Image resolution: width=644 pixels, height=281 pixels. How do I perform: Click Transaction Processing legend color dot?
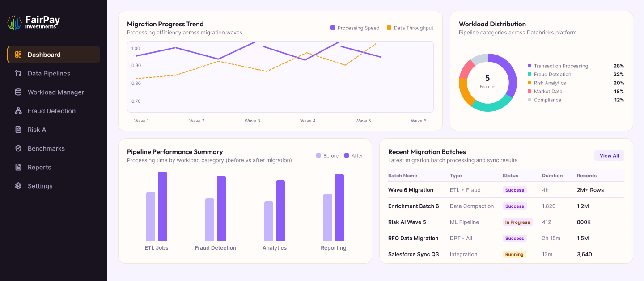(530, 66)
